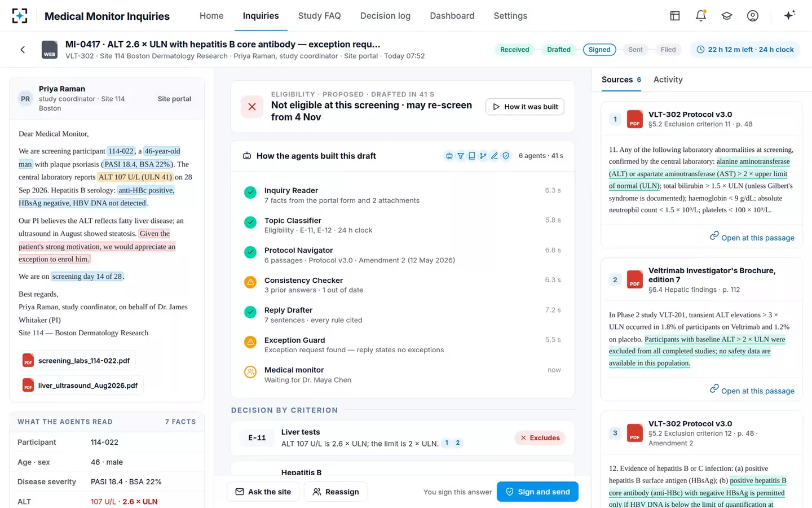The image size is (812, 508).
Task: Open the notifications bell
Action: click(x=701, y=16)
